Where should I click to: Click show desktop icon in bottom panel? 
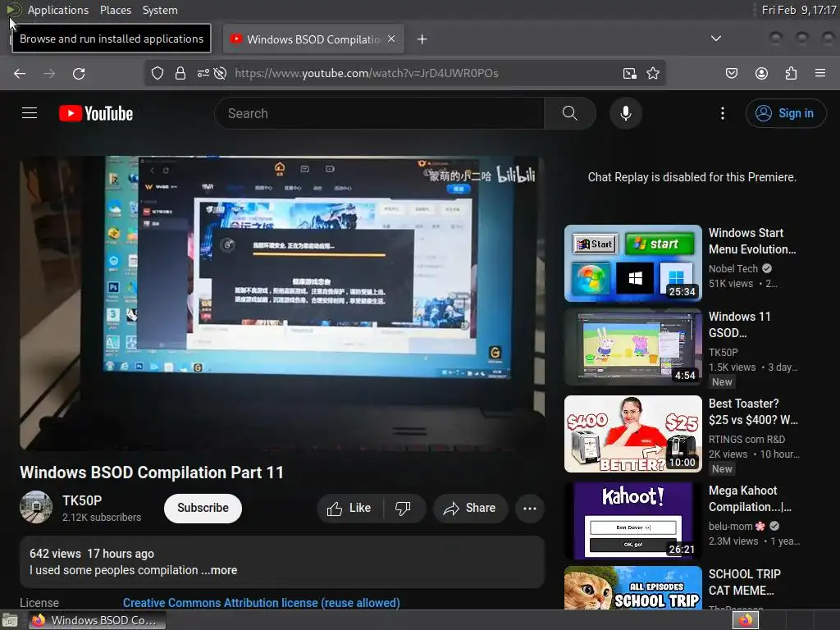coord(10,620)
